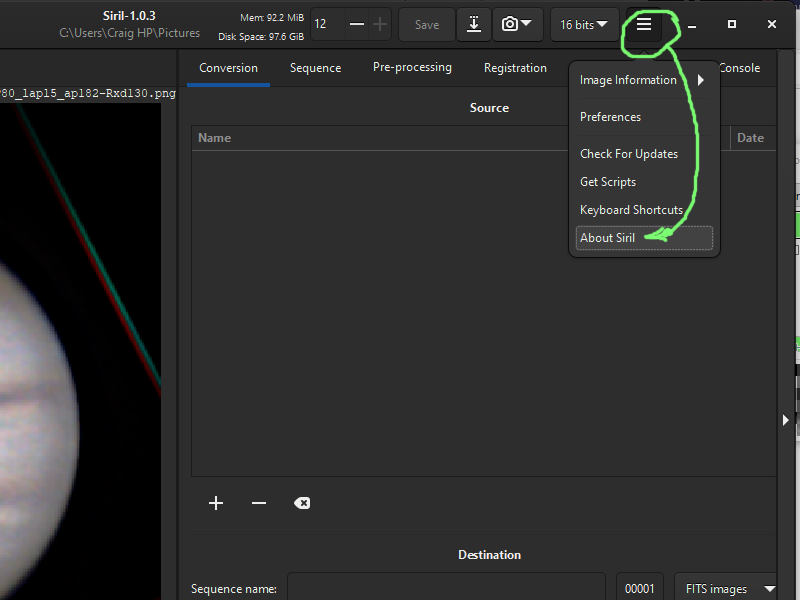Open the hamburger main menu
The image size is (800, 600).
pyautogui.click(x=644, y=25)
